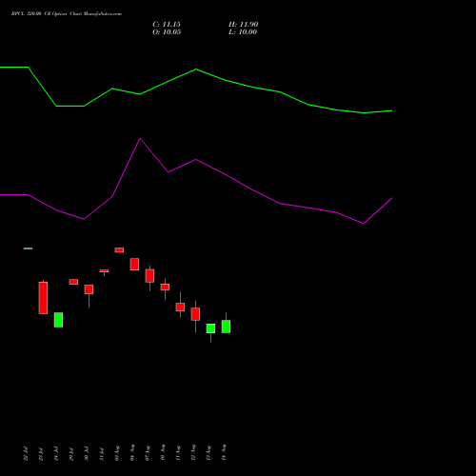476x476 pixels.
Task: Select the 24 Jul date label
Action: [56, 454]
